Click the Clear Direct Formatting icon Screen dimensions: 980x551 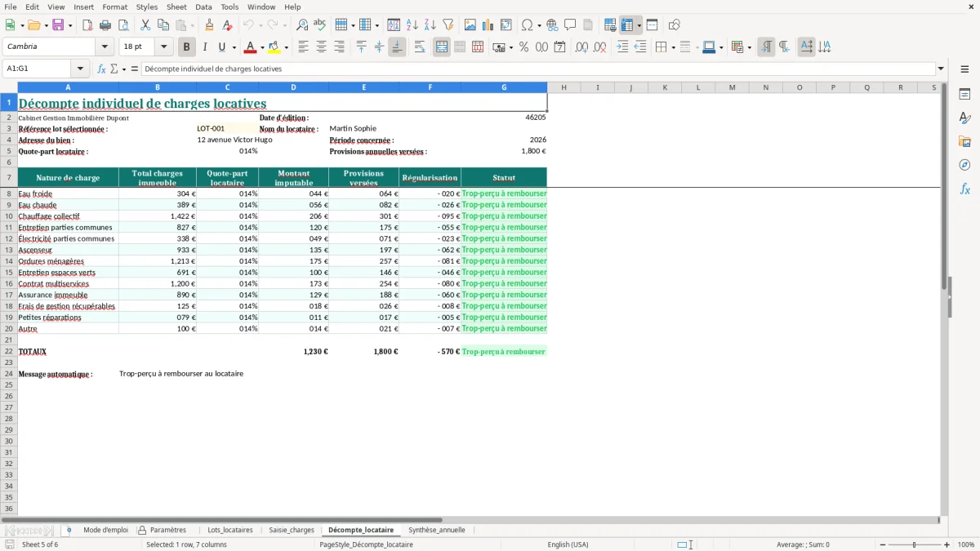(227, 25)
